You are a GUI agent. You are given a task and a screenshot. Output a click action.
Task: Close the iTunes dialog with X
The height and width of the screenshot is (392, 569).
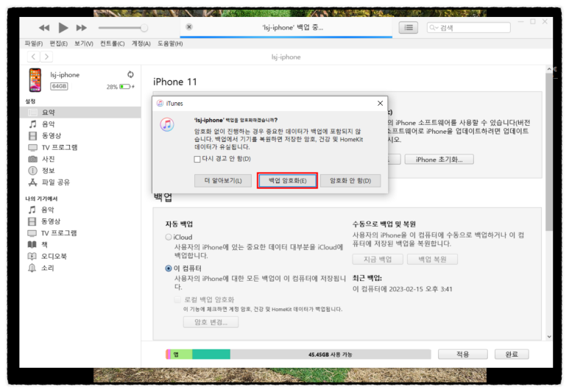click(380, 104)
